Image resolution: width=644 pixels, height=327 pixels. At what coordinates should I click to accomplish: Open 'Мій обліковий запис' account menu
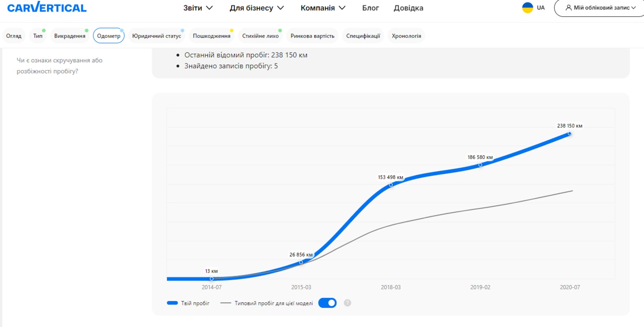coord(601,8)
